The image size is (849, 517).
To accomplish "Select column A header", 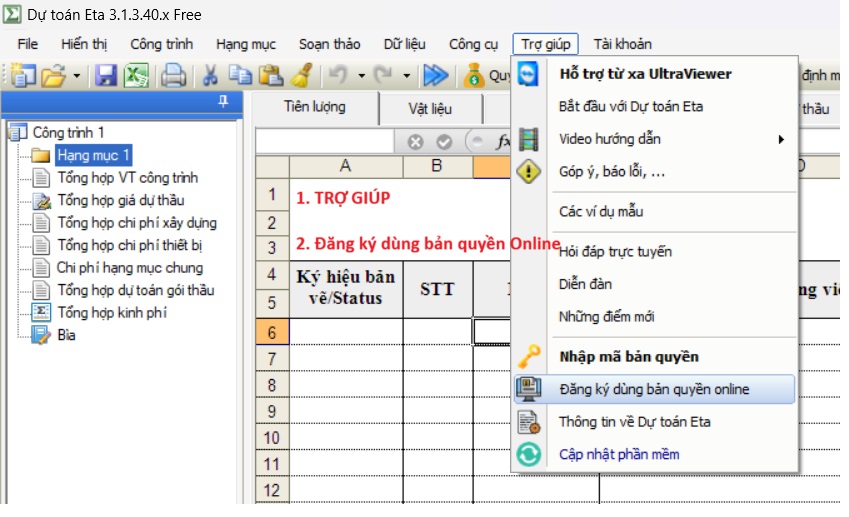I will [x=346, y=166].
